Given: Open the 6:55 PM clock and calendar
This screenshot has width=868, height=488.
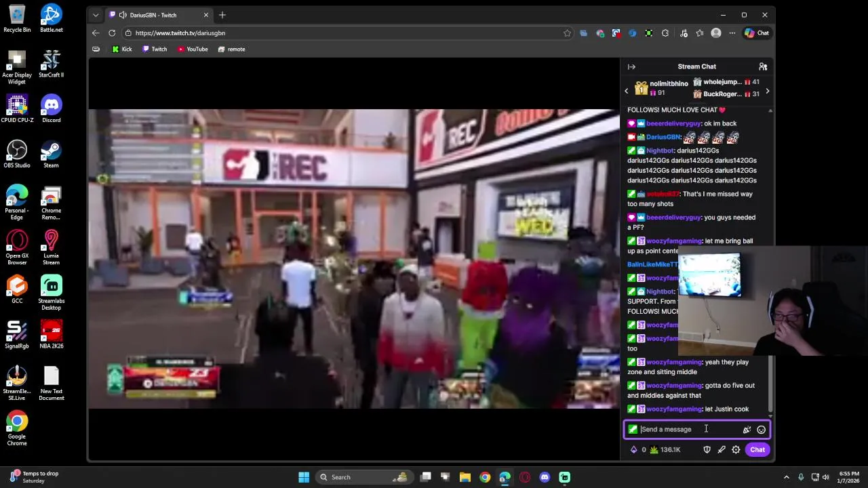Looking at the screenshot, I should point(849,477).
